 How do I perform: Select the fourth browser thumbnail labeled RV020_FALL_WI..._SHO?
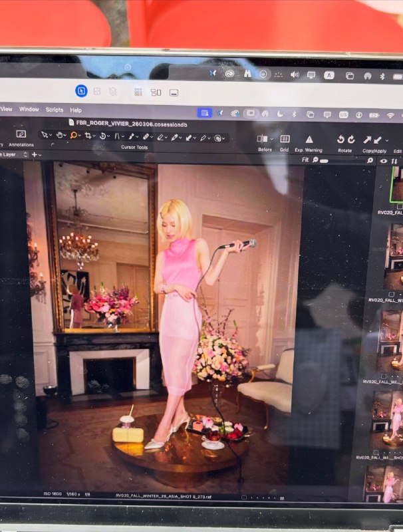(x=386, y=421)
